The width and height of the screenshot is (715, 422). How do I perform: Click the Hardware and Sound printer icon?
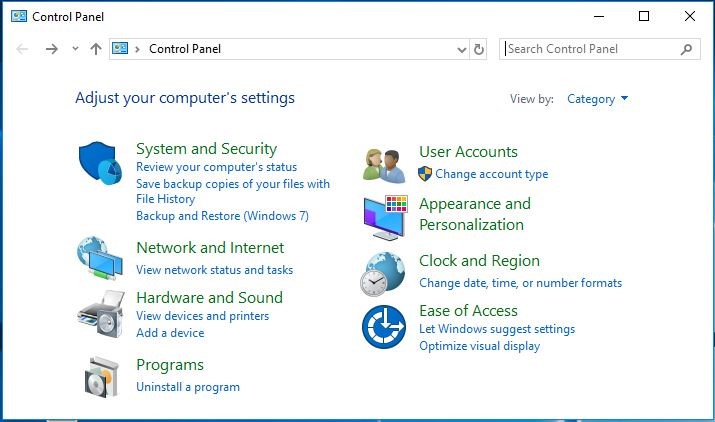[x=101, y=314]
